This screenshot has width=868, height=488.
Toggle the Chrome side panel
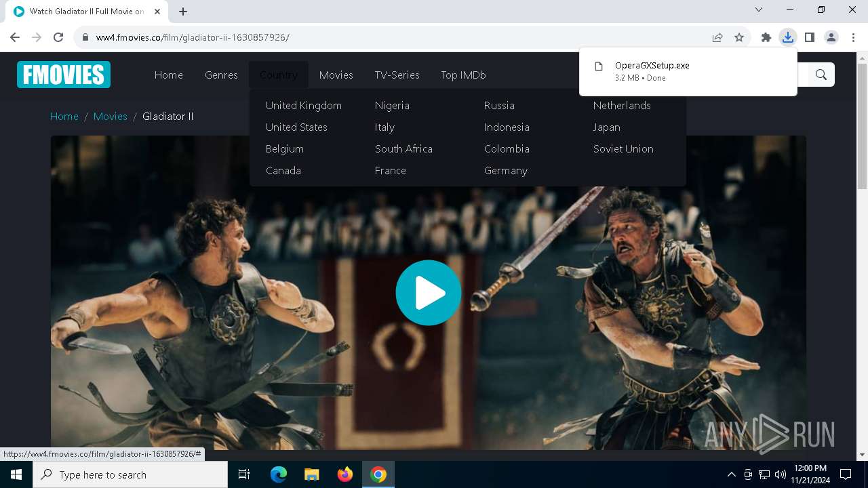(x=810, y=37)
